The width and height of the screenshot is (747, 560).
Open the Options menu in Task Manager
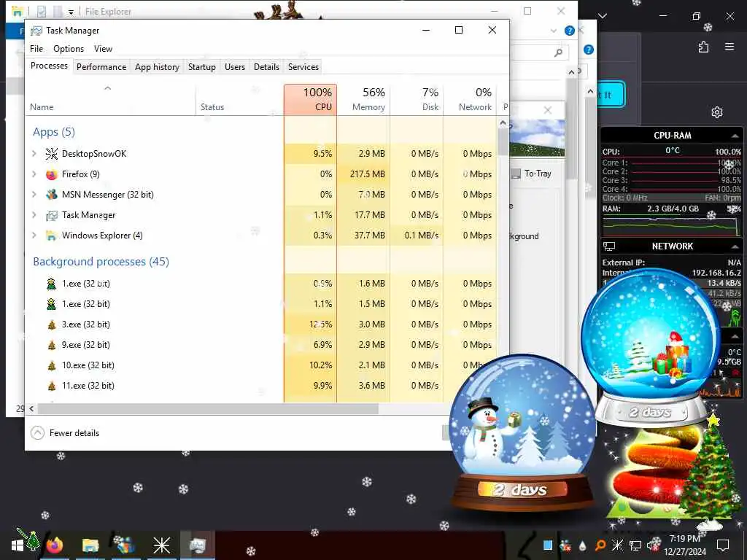pos(69,49)
